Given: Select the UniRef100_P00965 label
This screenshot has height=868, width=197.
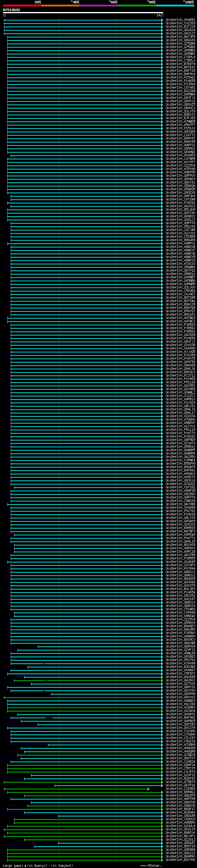Looking at the screenshot, I should pos(180,379).
